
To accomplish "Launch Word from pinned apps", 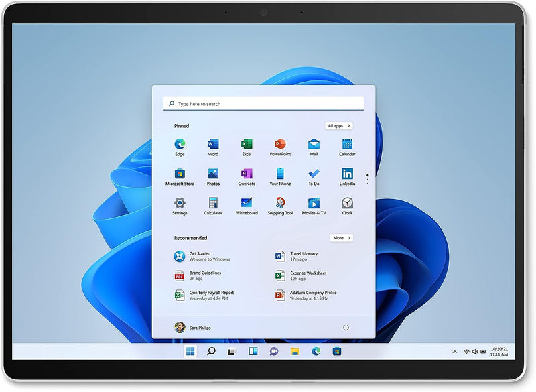I will pos(213,145).
